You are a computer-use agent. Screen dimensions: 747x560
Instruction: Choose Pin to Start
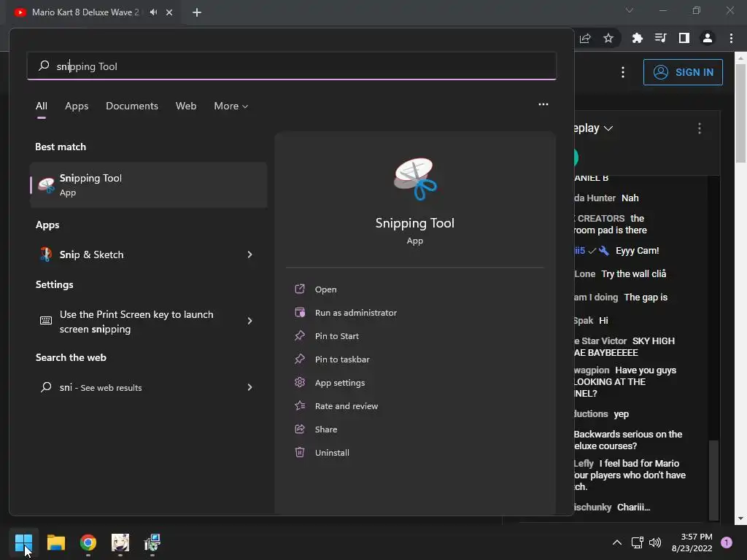tap(337, 335)
